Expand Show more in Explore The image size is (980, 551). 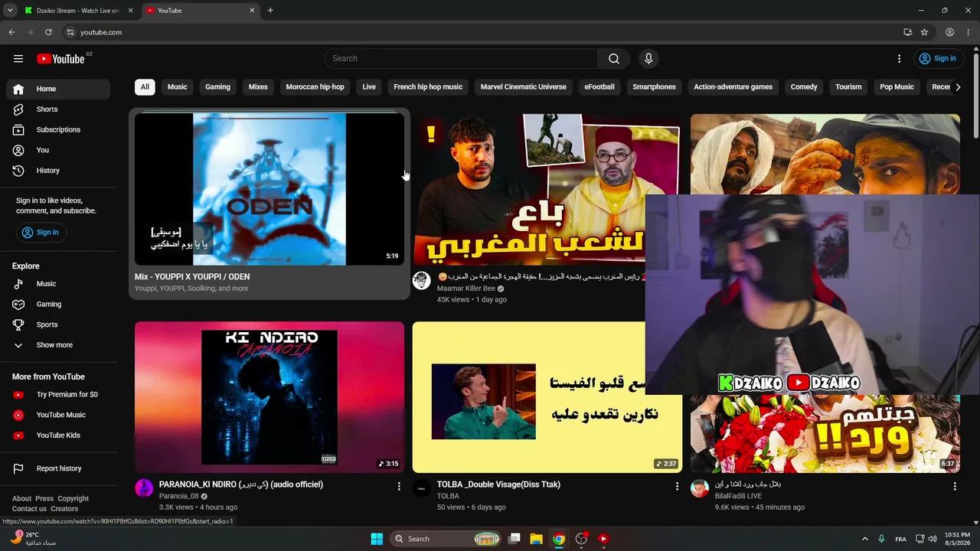tap(58, 345)
